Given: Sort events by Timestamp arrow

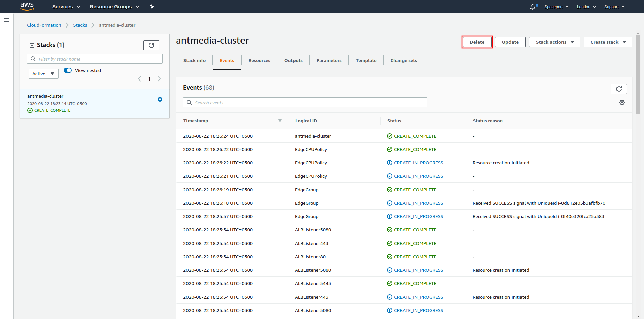Looking at the screenshot, I should [280, 121].
